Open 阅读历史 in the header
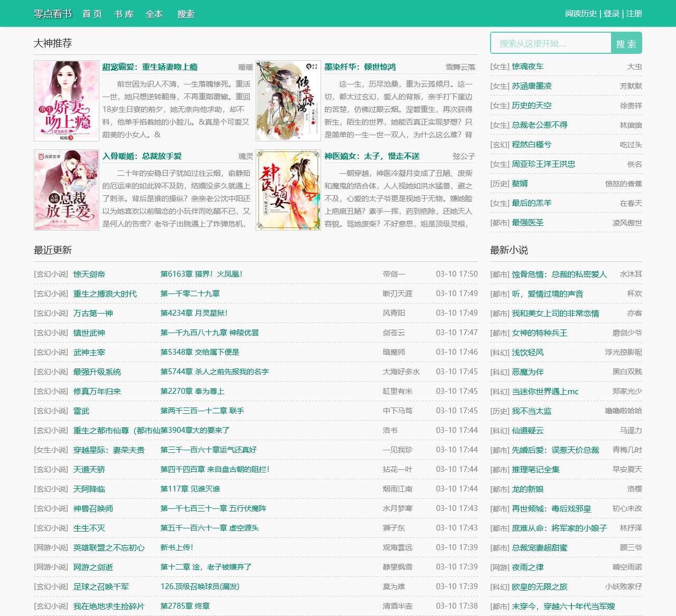 point(581,14)
